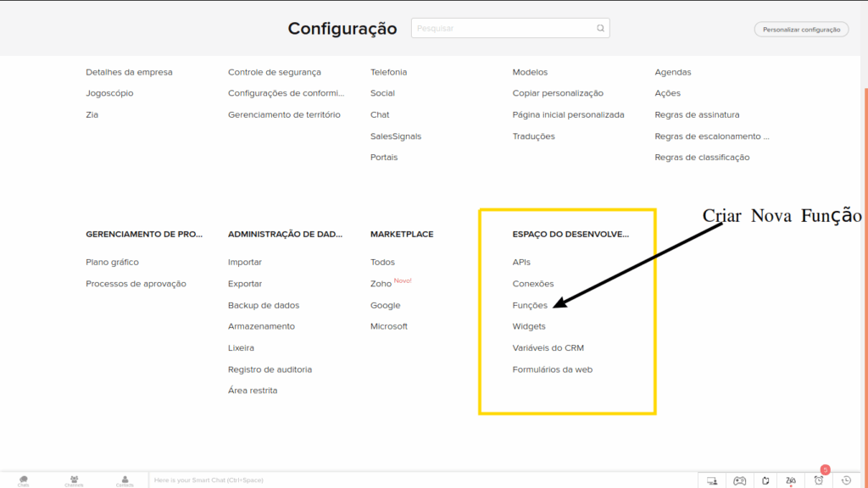Open Widgets in developer space
Screen dimensions: 868x488
[x=529, y=326]
